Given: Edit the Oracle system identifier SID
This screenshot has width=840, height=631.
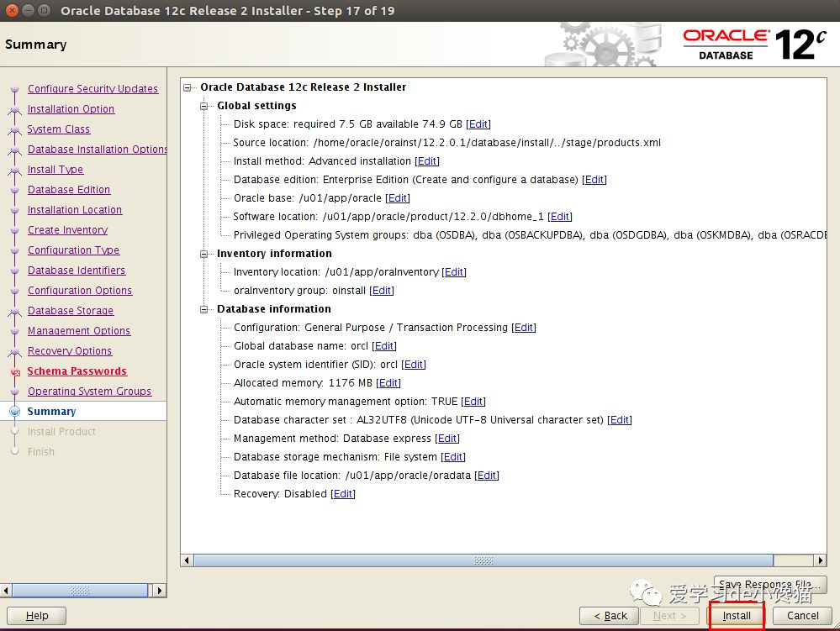Looking at the screenshot, I should click(x=414, y=365).
